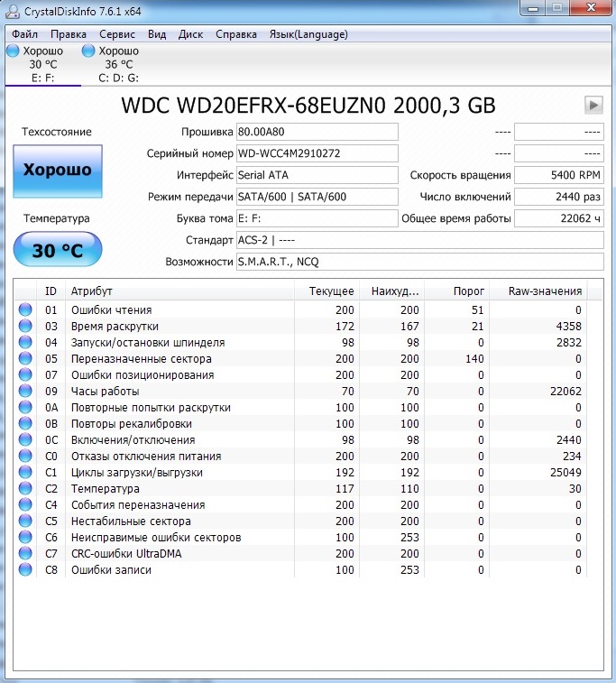Open the Вид menu

click(157, 34)
